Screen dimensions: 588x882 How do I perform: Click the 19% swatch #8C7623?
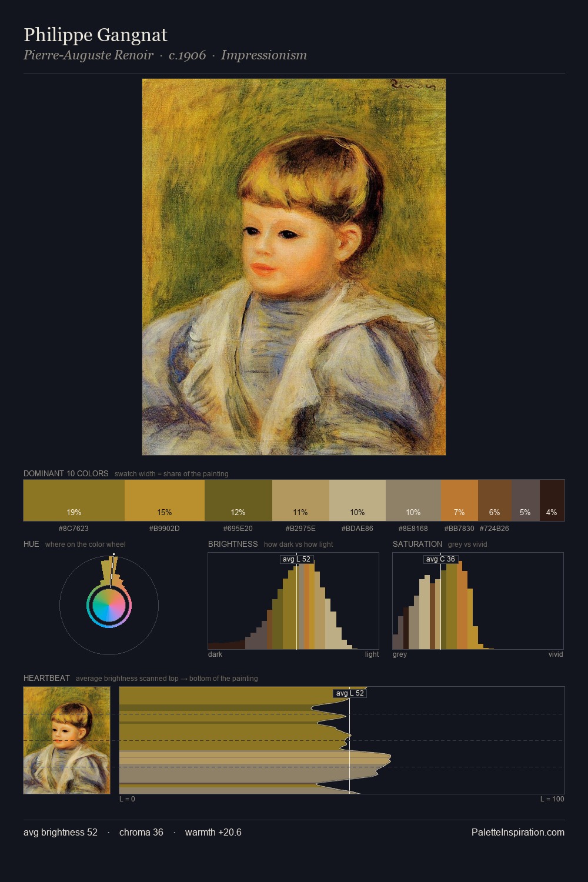[x=74, y=500]
